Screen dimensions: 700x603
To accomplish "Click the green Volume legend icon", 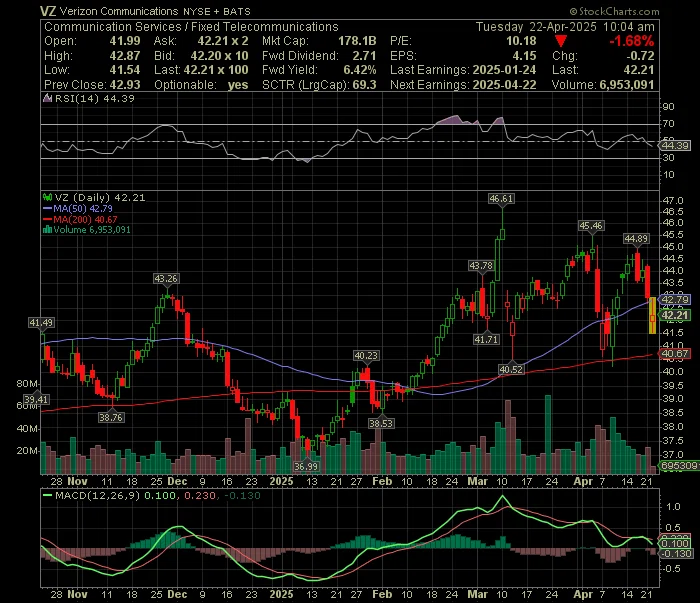I will (47, 230).
